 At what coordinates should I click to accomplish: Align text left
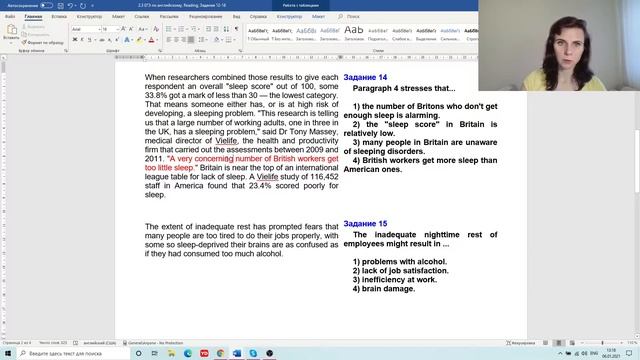(x=169, y=40)
